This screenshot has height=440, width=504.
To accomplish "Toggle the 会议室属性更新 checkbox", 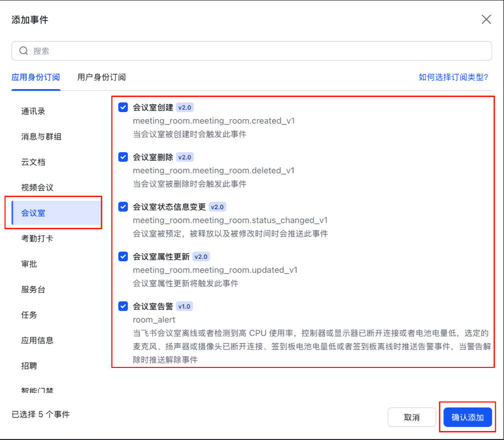I will (123, 256).
